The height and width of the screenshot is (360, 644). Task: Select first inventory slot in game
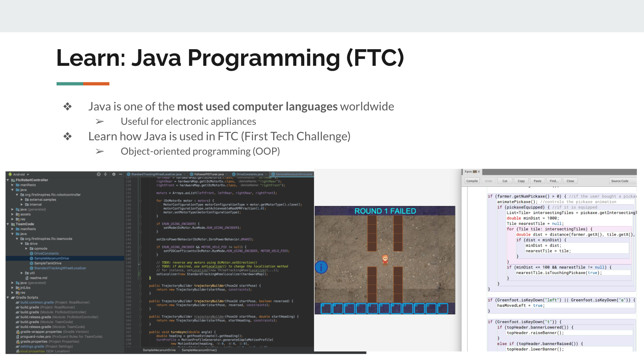pos(326,309)
